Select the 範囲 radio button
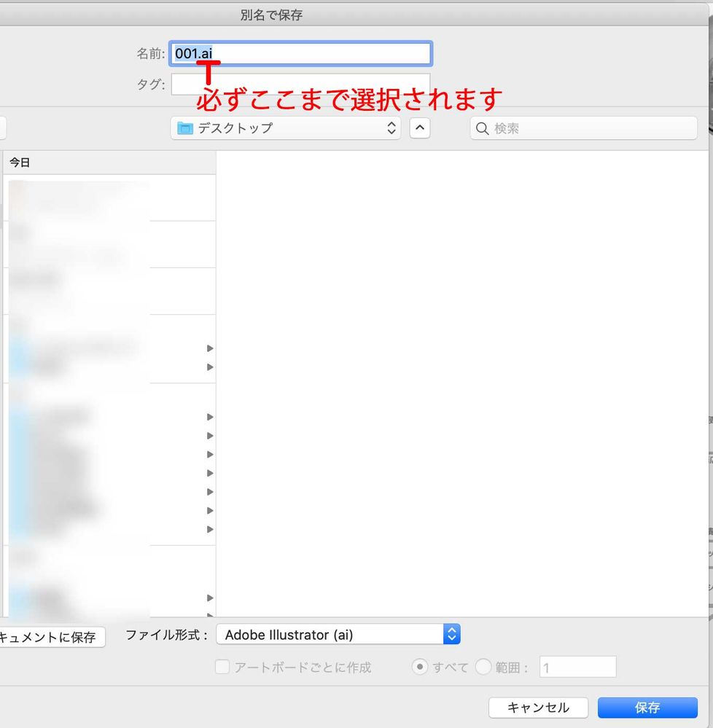The width and height of the screenshot is (713, 728). [x=483, y=667]
